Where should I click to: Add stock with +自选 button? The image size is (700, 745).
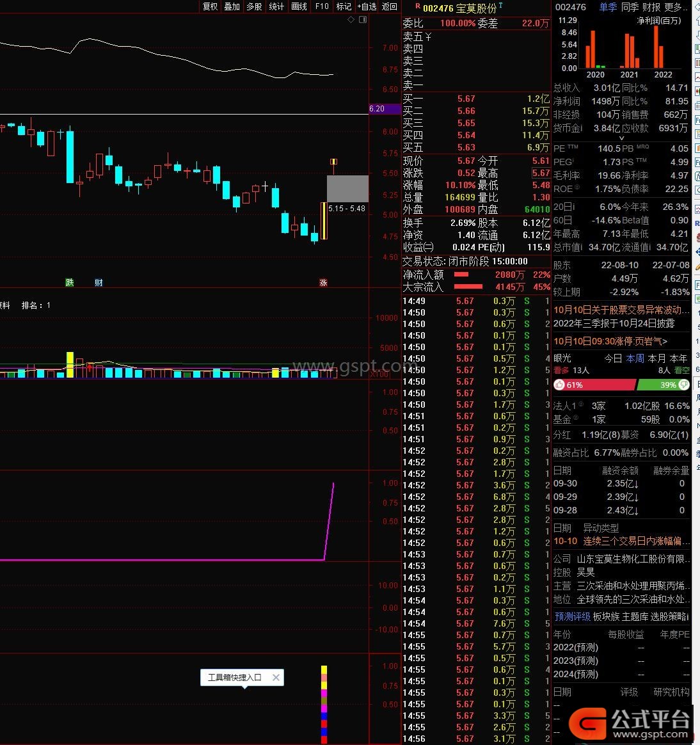[367, 6]
